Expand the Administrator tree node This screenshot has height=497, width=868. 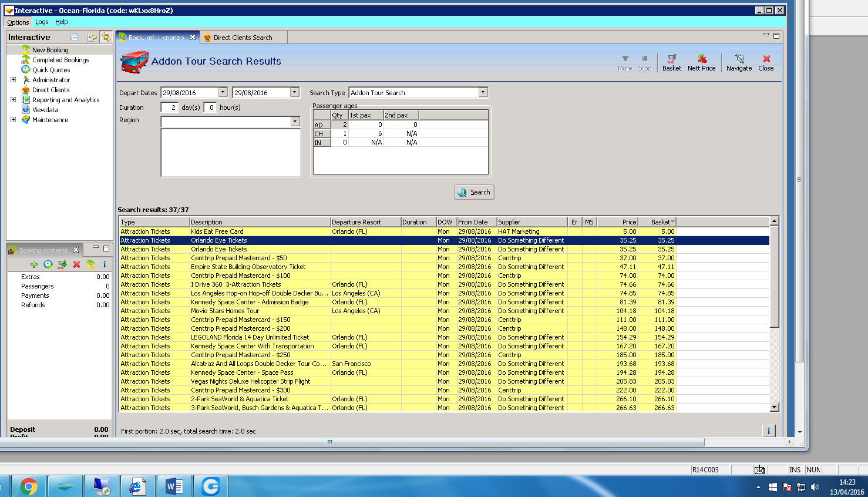(13, 80)
